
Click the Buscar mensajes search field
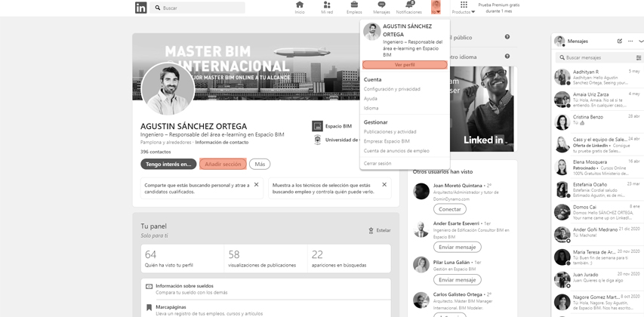tap(594, 57)
